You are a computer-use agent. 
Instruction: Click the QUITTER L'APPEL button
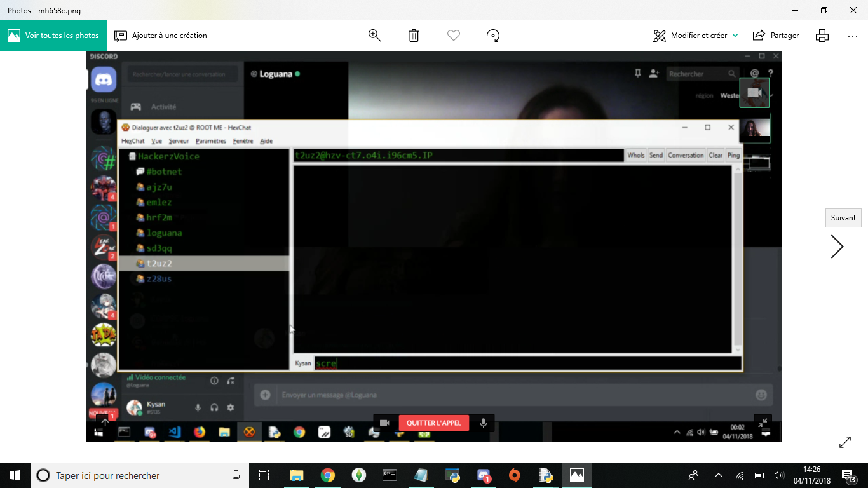click(x=434, y=423)
